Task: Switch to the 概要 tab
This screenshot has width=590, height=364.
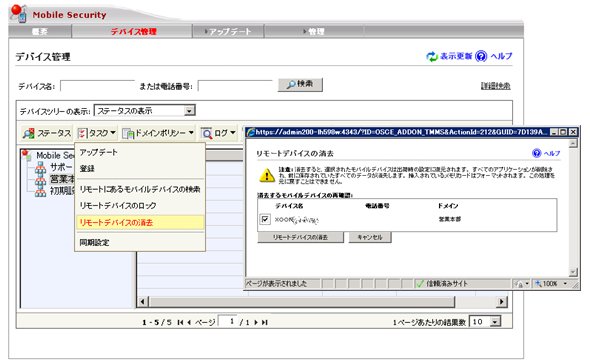Action: 40,32
